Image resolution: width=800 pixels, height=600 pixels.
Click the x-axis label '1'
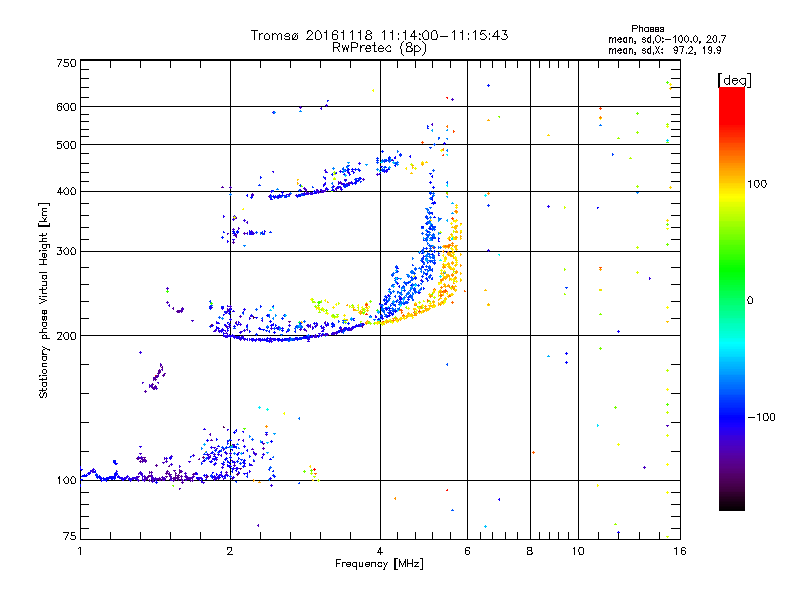(80, 551)
